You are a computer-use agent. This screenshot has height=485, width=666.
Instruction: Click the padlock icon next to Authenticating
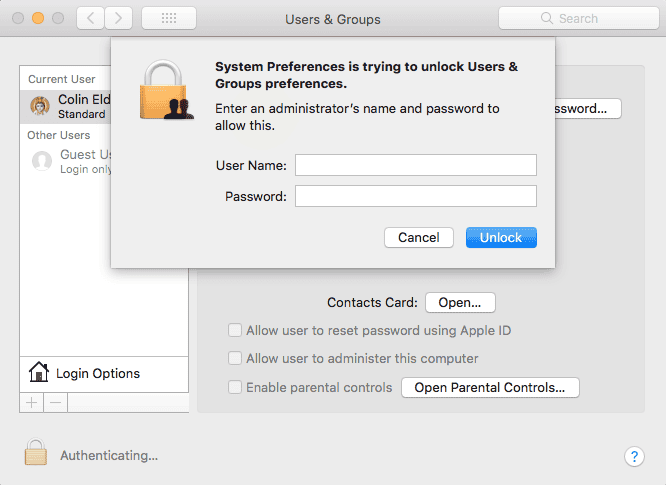pyautogui.click(x=36, y=453)
